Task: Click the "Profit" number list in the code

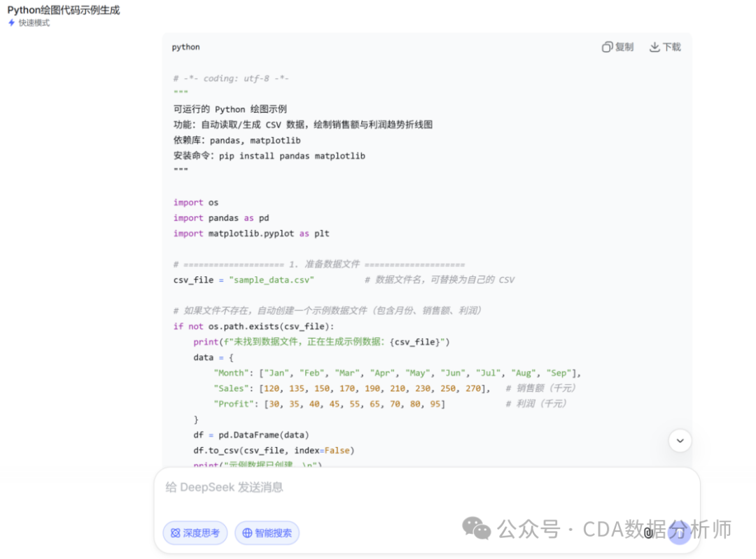Action: (x=355, y=404)
